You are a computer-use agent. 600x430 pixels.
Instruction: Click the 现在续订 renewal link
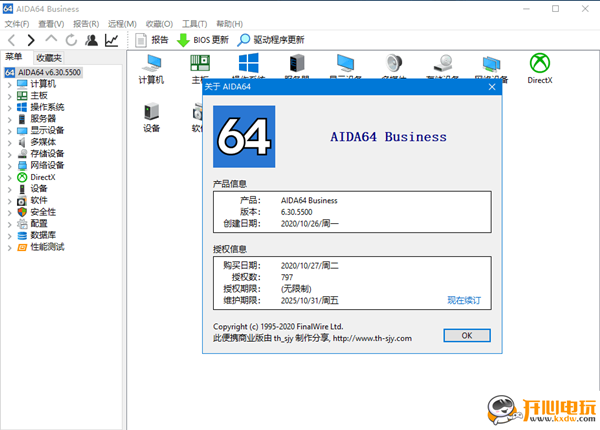tap(463, 300)
